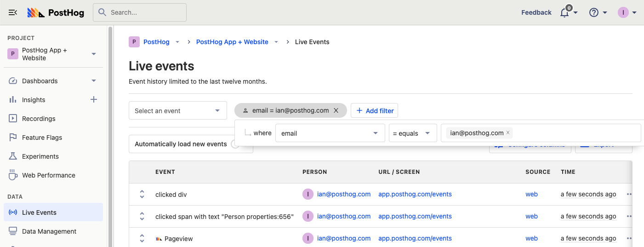Click the Feedback link

click(536, 12)
